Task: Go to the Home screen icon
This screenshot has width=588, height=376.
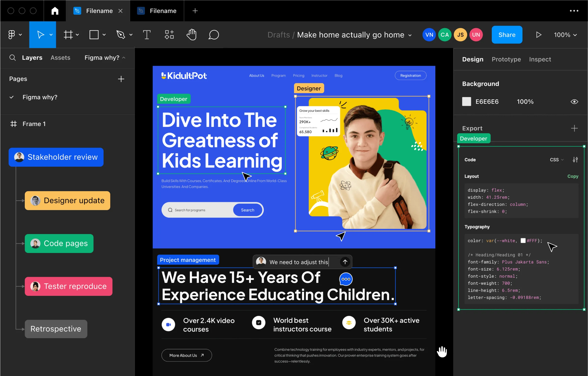Action: [x=55, y=11]
